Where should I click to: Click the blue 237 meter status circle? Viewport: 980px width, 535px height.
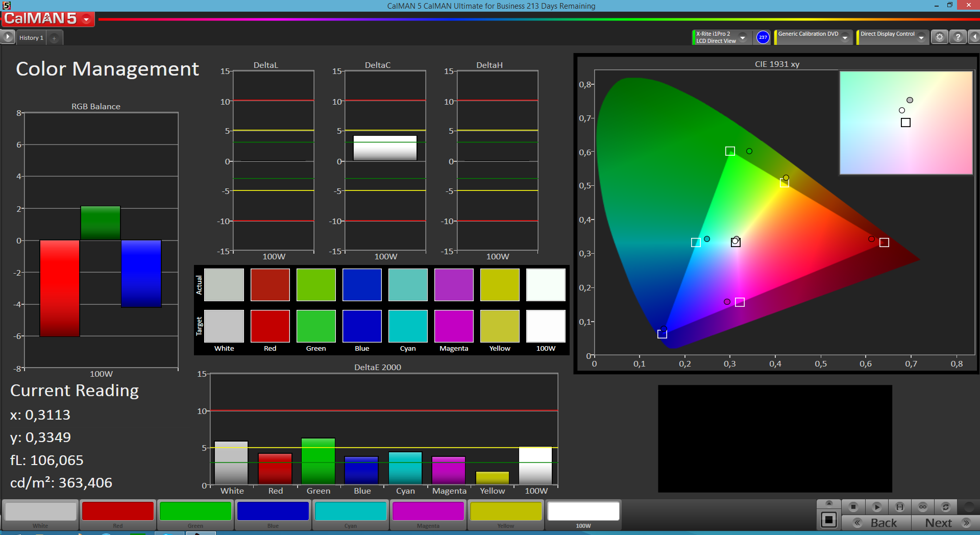(x=763, y=37)
